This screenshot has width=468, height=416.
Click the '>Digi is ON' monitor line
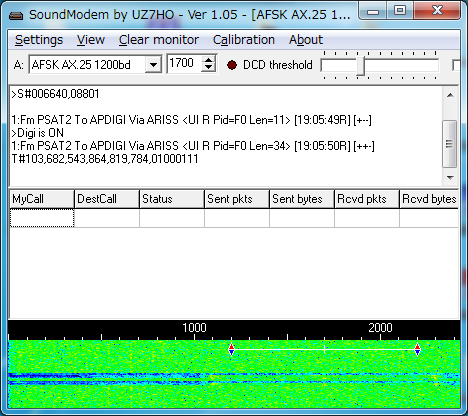point(37,133)
